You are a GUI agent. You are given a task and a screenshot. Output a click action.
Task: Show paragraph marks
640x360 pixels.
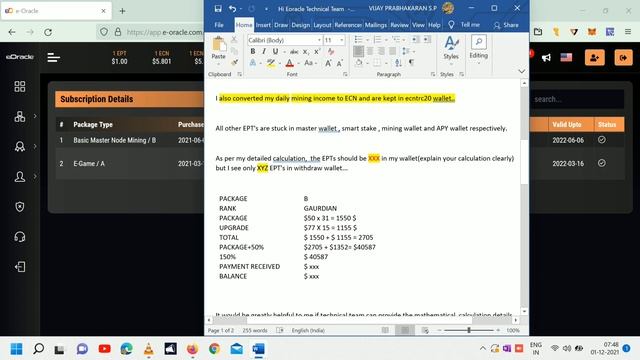point(411,63)
